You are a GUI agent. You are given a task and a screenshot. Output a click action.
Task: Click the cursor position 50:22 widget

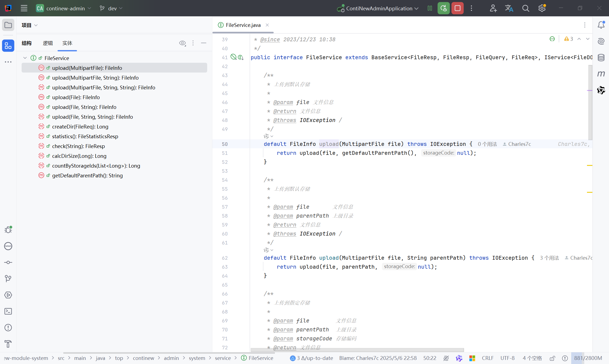coord(430,358)
